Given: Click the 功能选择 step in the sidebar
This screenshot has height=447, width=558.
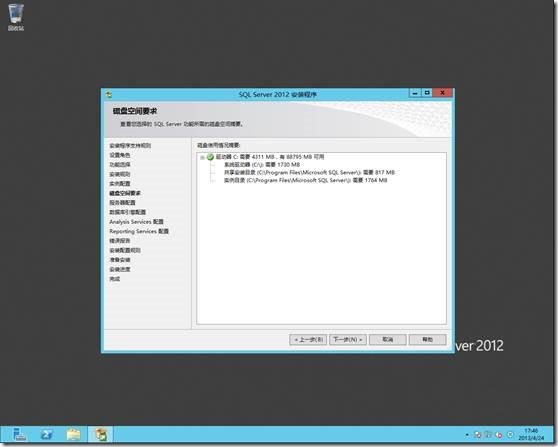Looking at the screenshot, I should coord(120,165).
